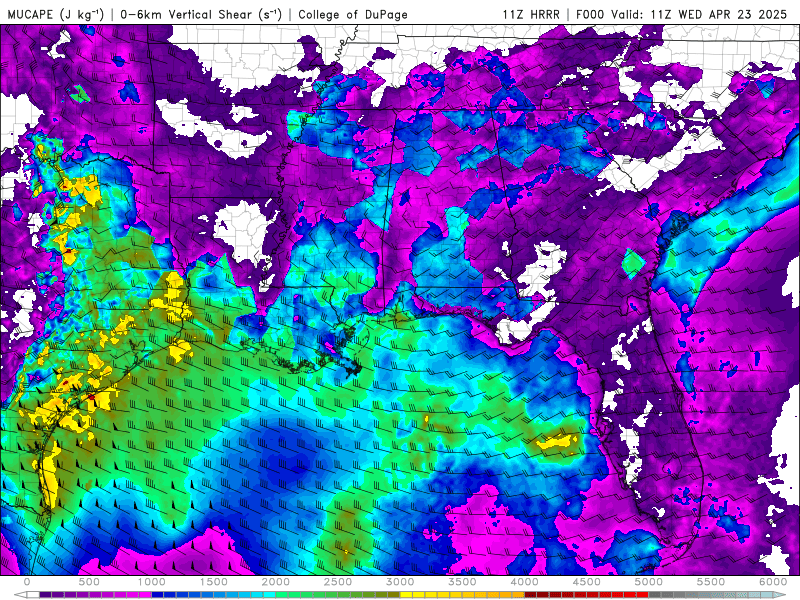
Task: Click the 1000 label on the color scale
Action: (x=152, y=582)
